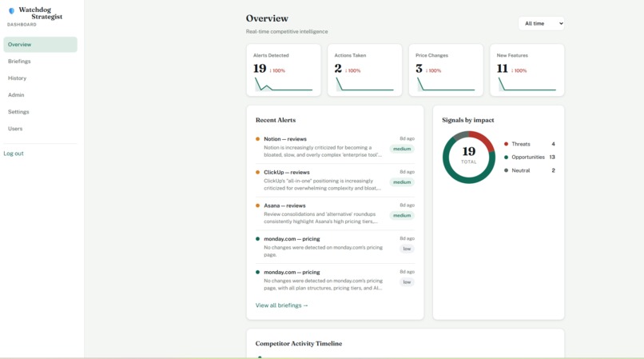Click the View all briefings link
The width and height of the screenshot is (644, 359).
pos(282,305)
